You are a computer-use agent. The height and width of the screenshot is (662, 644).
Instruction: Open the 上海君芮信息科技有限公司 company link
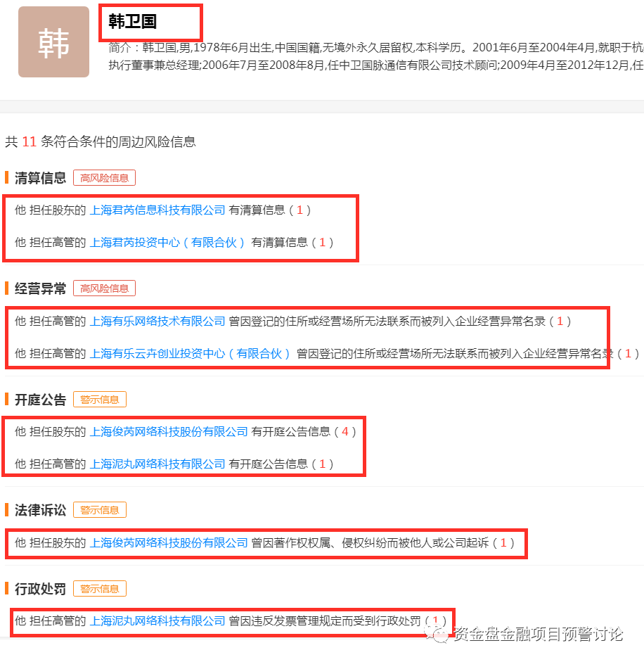157,210
